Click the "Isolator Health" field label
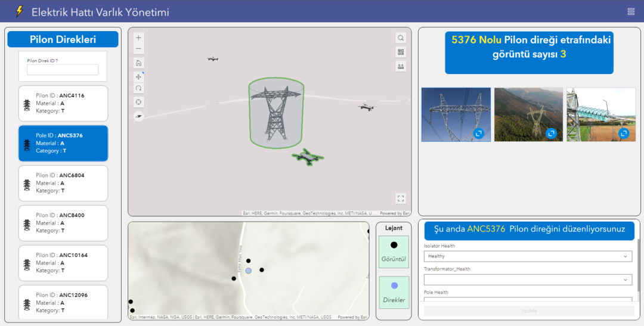Viewport: 644px width, 326px height. pos(439,246)
